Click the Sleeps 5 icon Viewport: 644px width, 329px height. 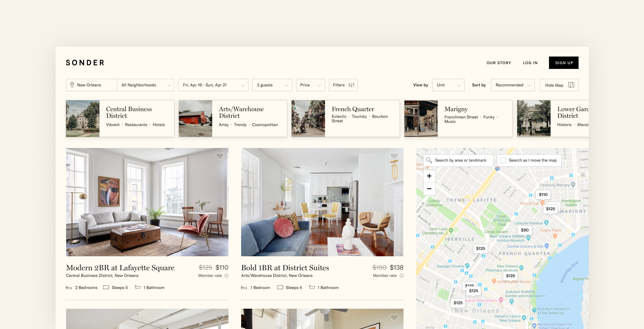click(106, 287)
